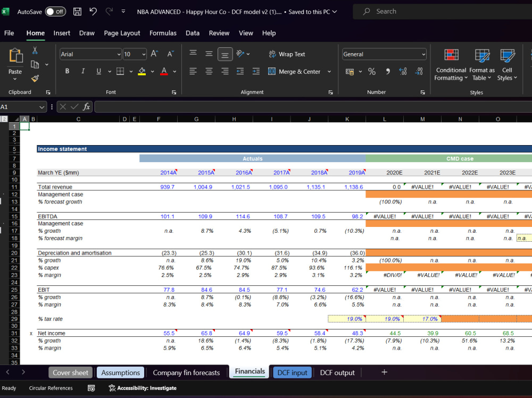Switch to the Formulas ribbon tab

(x=163, y=33)
